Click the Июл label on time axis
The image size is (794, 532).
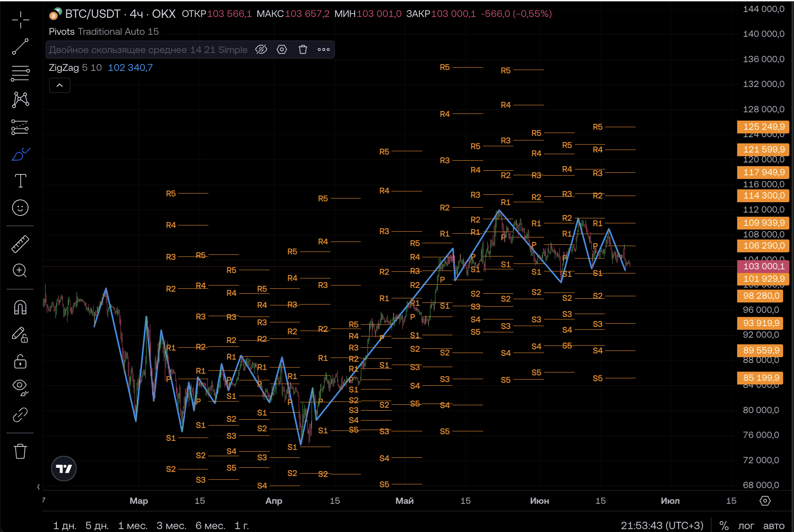(x=670, y=501)
